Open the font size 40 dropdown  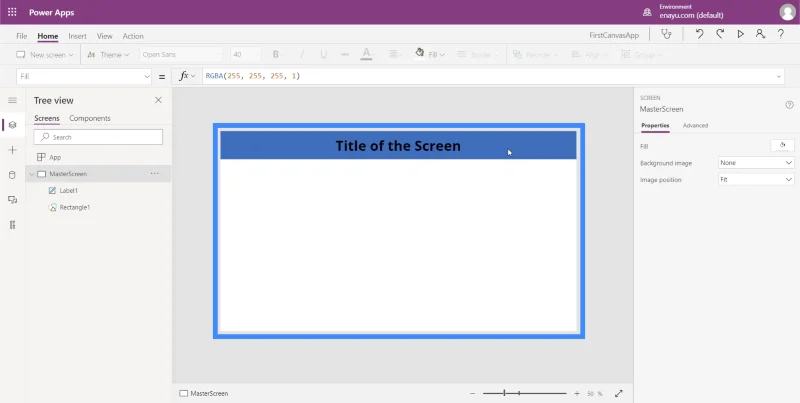point(245,55)
